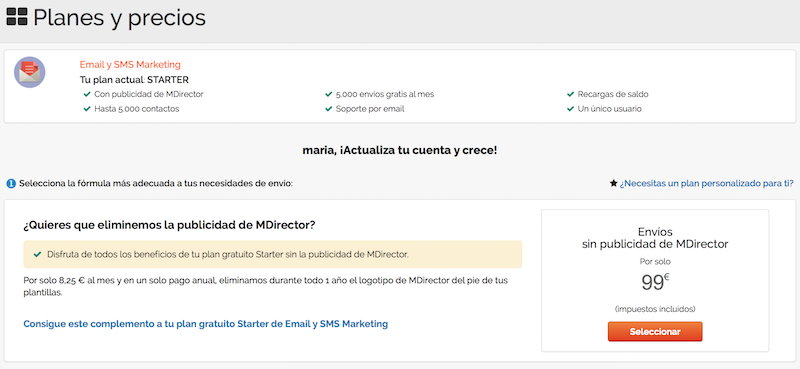Click the checkmark next to Soporte por email

(329, 109)
